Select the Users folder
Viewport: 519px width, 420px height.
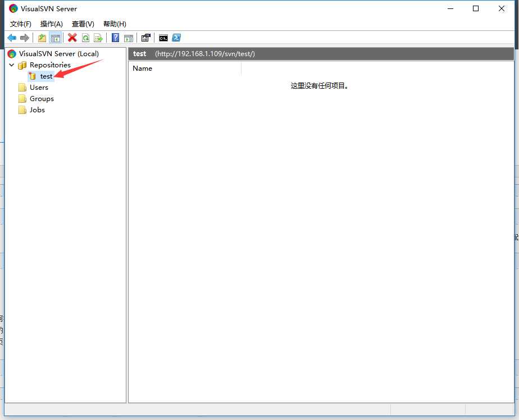click(39, 88)
